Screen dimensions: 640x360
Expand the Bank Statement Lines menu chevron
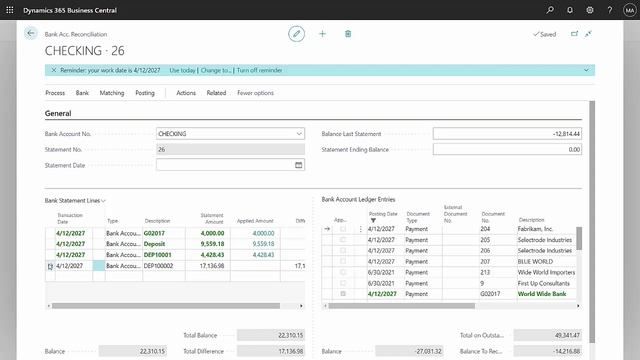(x=103, y=201)
